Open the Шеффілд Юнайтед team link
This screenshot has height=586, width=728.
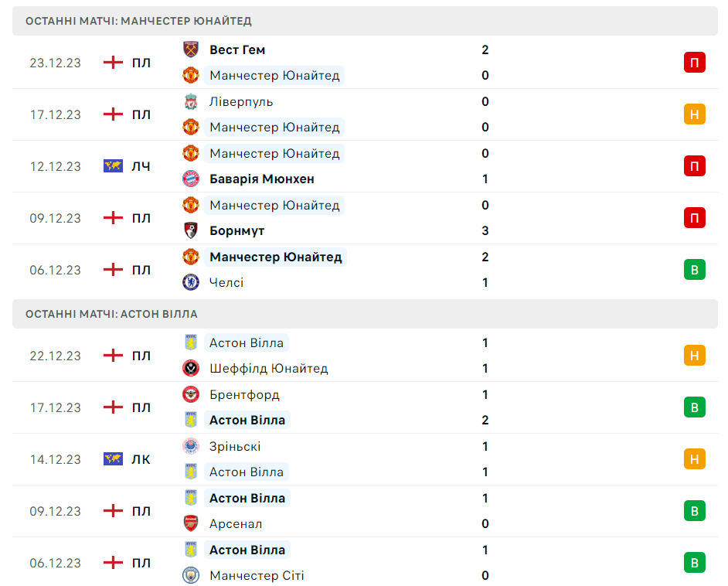(x=268, y=368)
